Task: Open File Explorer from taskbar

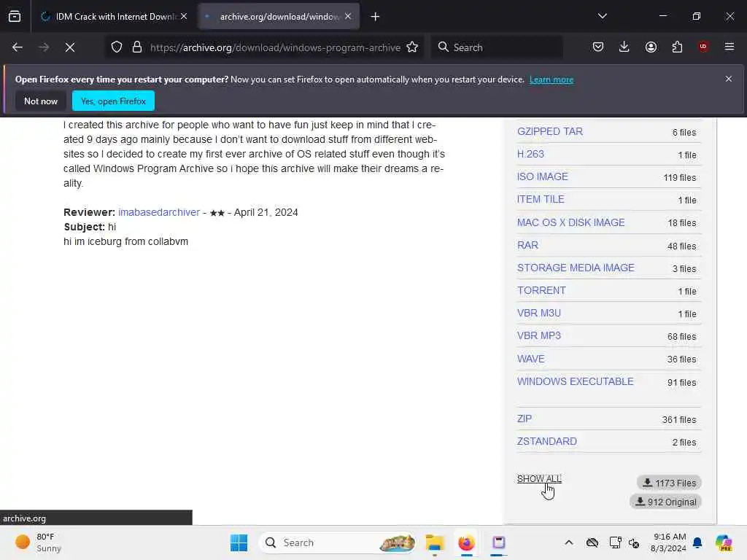Action: [x=435, y=542]
